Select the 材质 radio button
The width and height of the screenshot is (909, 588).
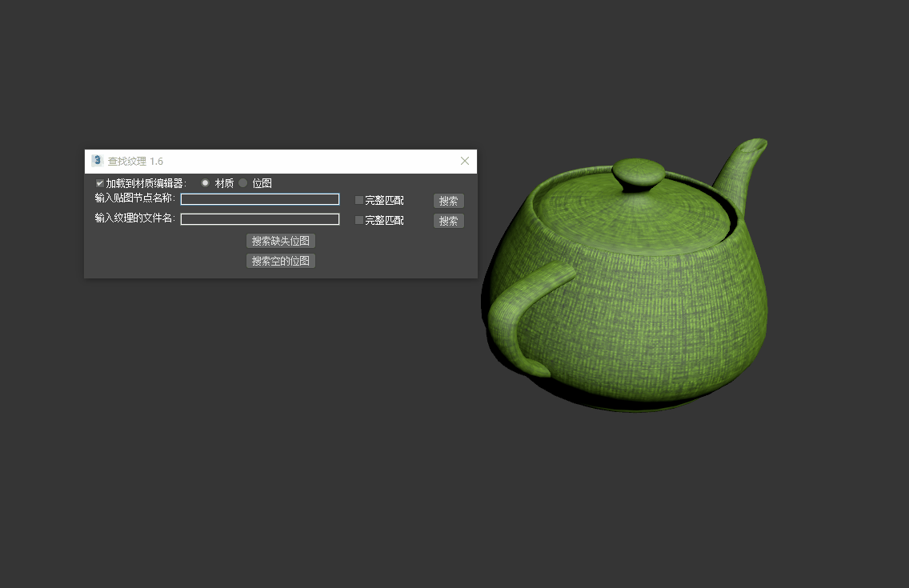205,183
